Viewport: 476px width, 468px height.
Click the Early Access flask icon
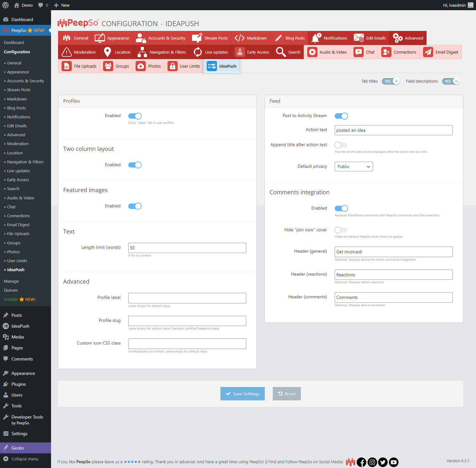point(240,52)
